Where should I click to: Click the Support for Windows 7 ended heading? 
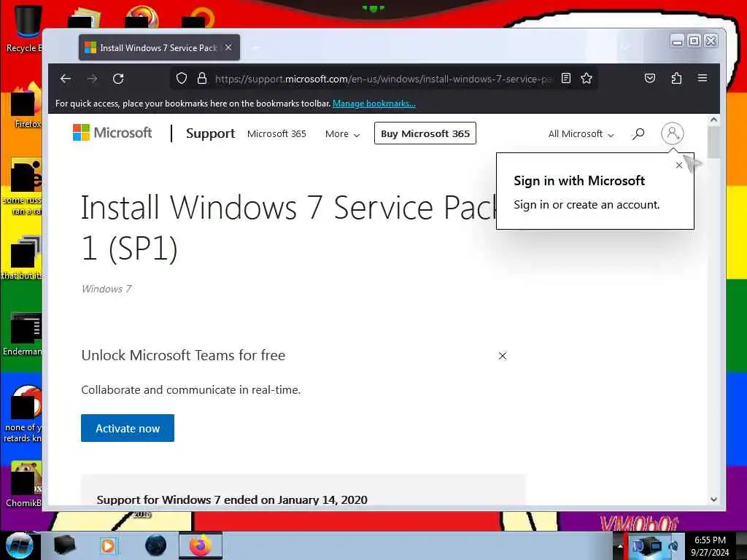tap(232, 499)
